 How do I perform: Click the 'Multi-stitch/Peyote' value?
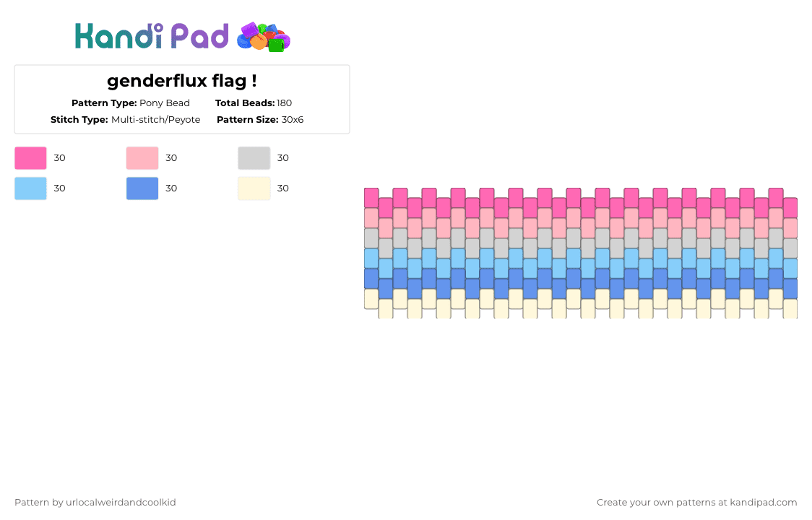click(156, 120)
